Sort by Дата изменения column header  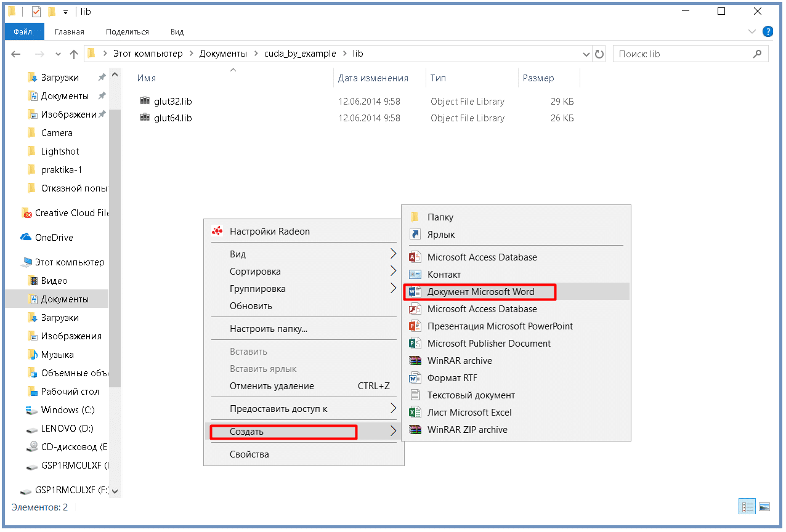[x=373, y=78]
